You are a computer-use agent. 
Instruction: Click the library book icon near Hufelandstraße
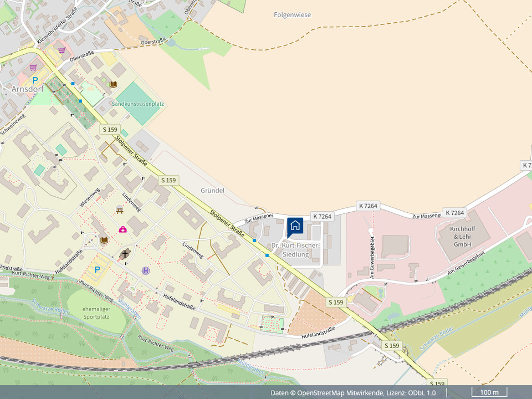104,239
